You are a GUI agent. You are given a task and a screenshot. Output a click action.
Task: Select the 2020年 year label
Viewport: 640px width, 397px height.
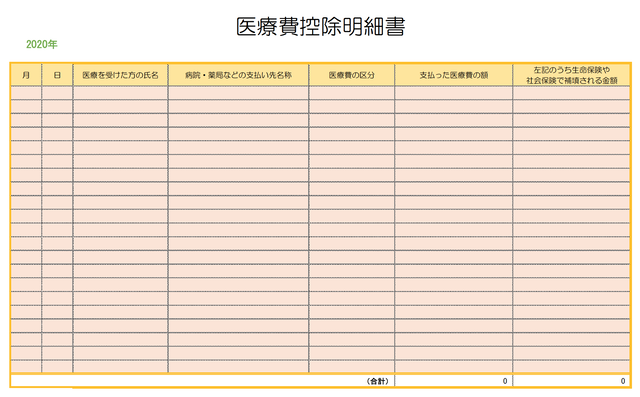(42, 44)
